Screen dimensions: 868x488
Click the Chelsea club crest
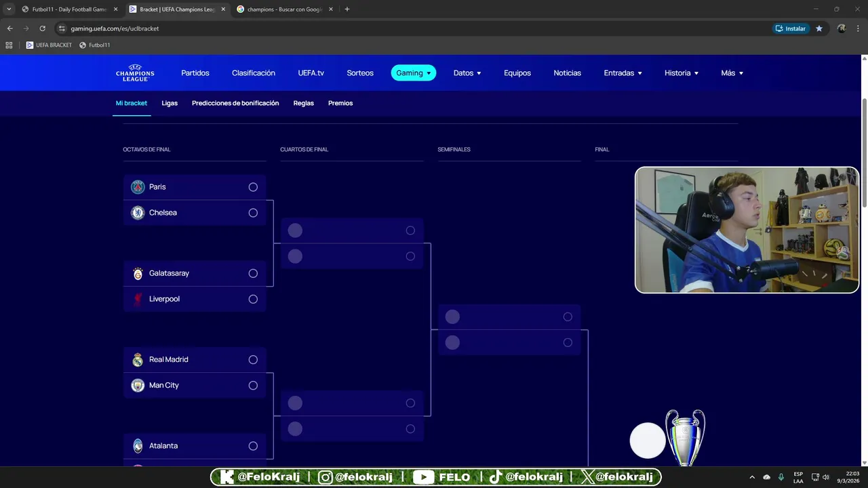pos(138,213)
